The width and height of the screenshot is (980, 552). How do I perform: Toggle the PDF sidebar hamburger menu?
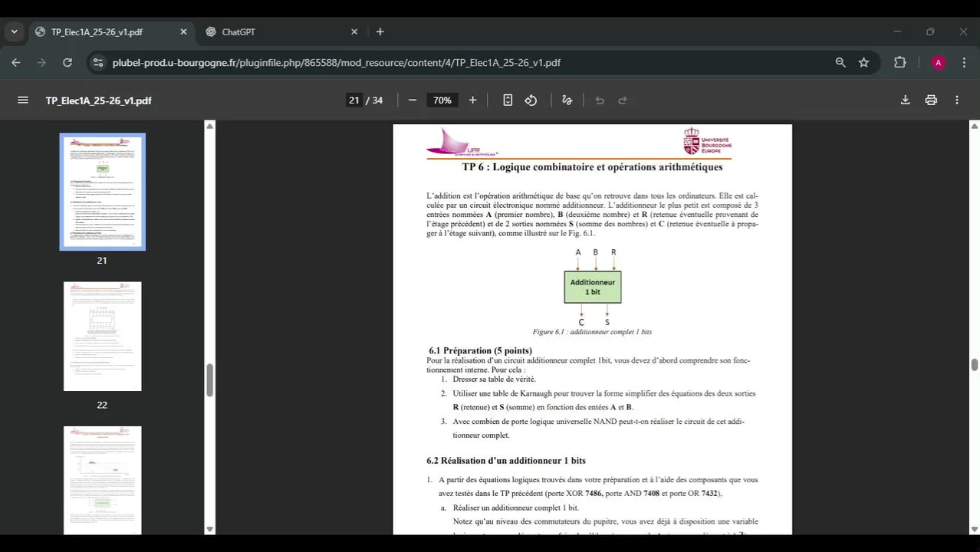[x=23, y=100]
